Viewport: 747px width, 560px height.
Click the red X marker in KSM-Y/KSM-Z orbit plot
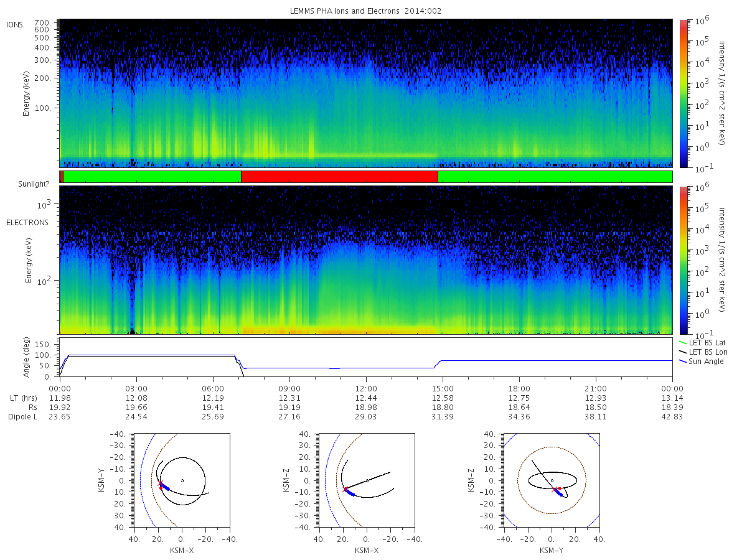(x=555, y=490)
